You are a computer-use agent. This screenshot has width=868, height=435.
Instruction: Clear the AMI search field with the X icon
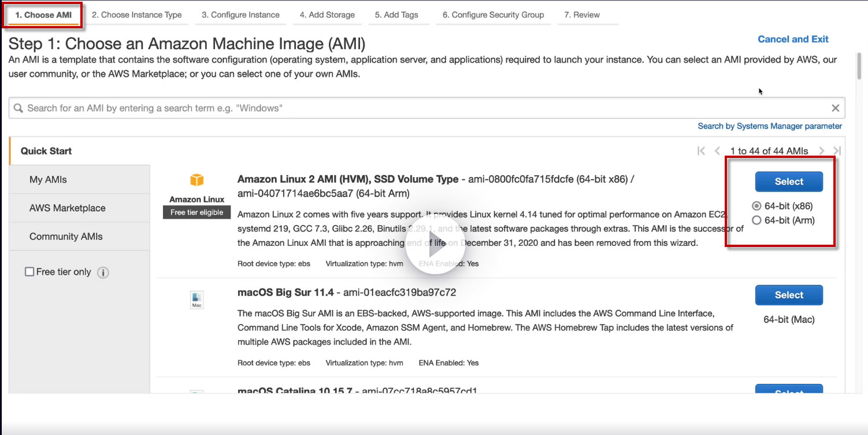835,108
